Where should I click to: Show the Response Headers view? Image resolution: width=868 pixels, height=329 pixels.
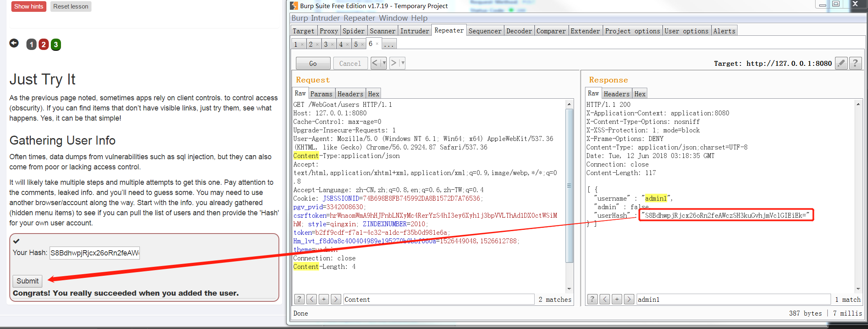click(617, 94)
